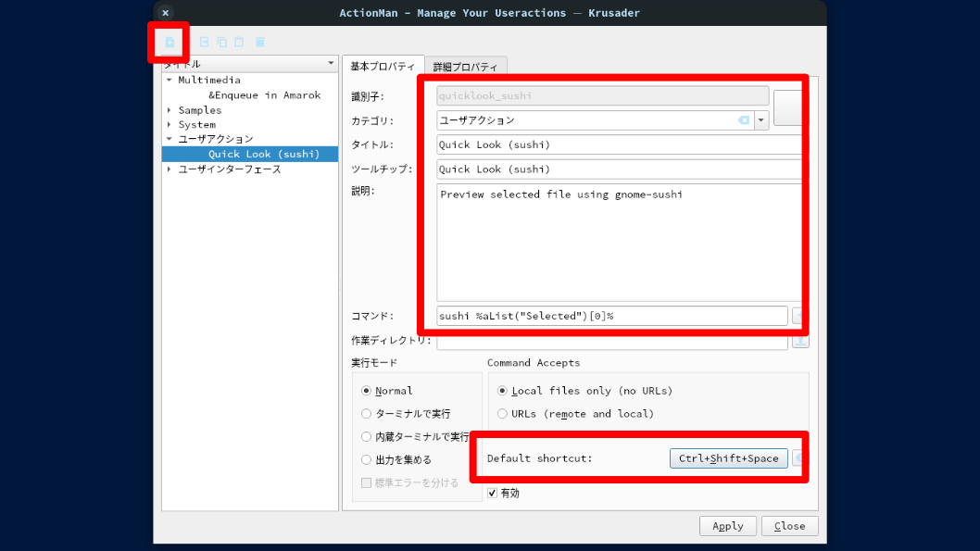The image size is (980, 551).
Task: Click the Export actions toolbar icon
Action: tap(204, 42)
